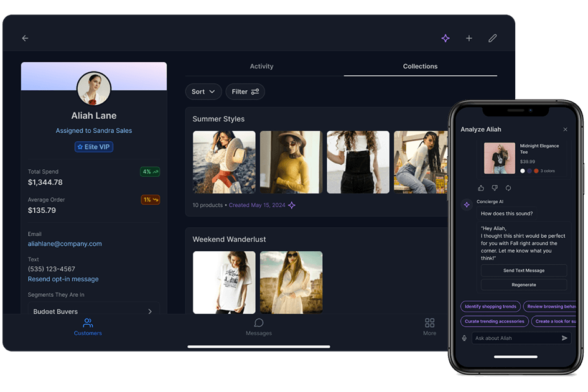
Task: Click the Created May 15, 2024 text
Action: [x=257, y=205]
